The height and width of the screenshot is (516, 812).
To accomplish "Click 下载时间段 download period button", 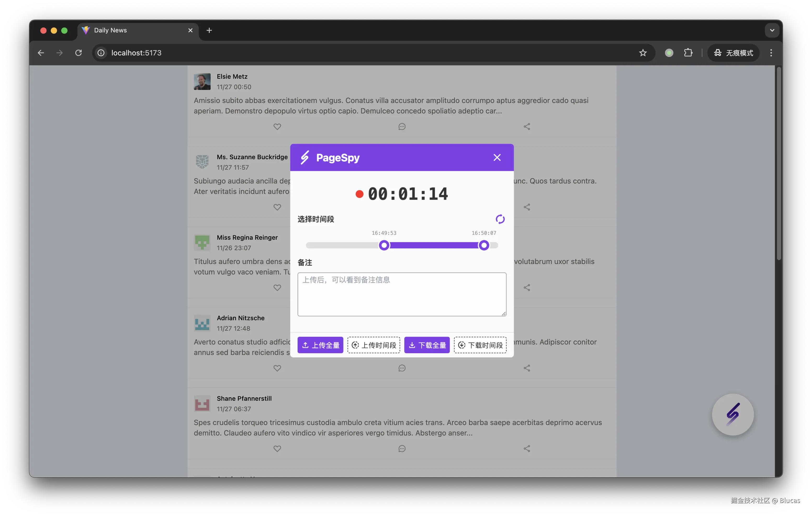I will (480, 345).
